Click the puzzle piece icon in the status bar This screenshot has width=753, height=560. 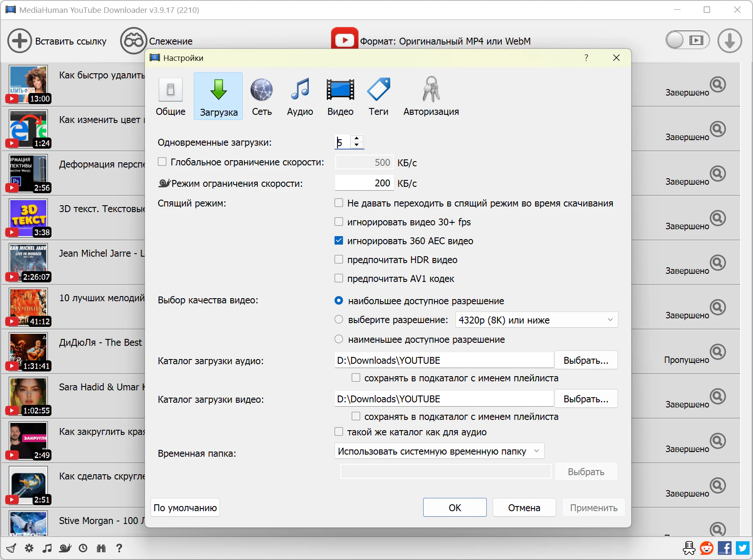(x=101, y=548)
